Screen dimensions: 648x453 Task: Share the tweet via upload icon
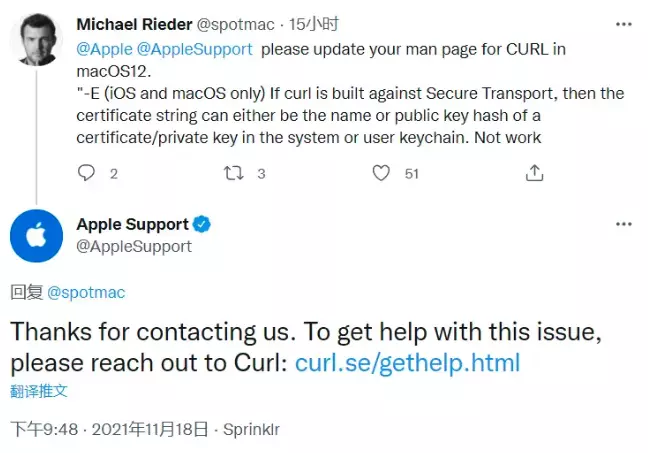click(534, 173)
